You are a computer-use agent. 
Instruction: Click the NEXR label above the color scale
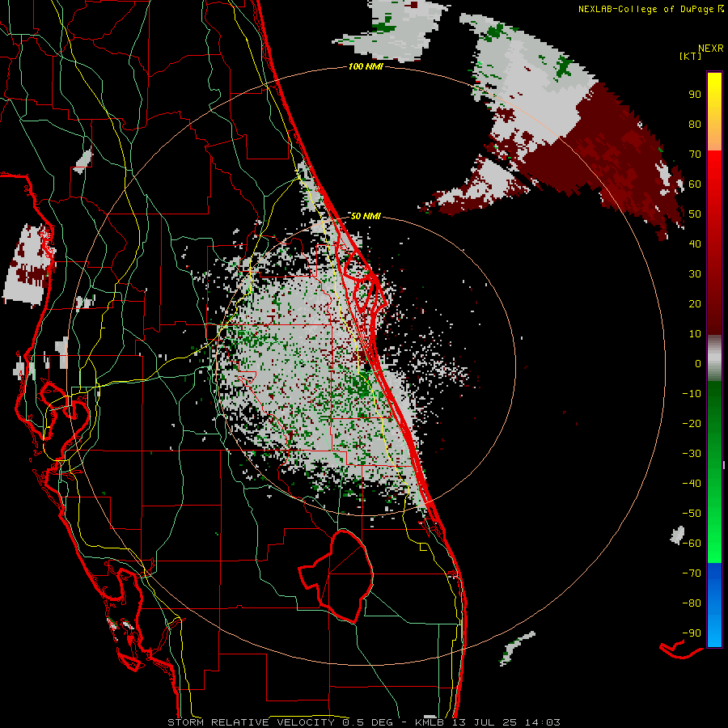(x=710, y=49)
